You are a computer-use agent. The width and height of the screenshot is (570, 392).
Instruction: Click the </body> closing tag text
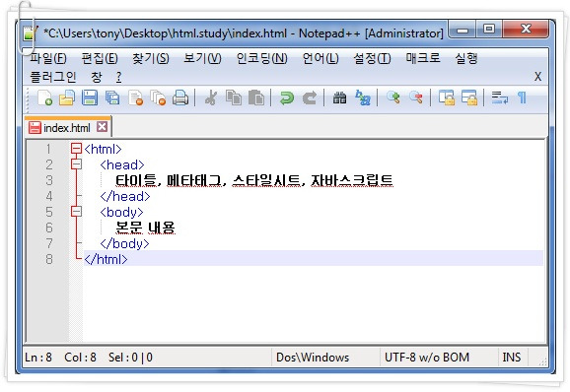[124, 243]
